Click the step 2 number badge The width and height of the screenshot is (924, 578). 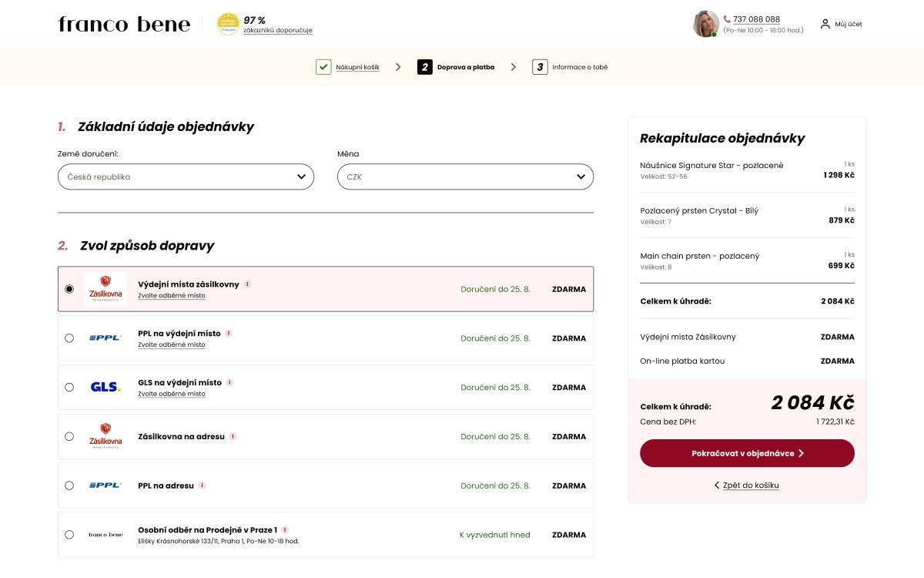point(425,67)
